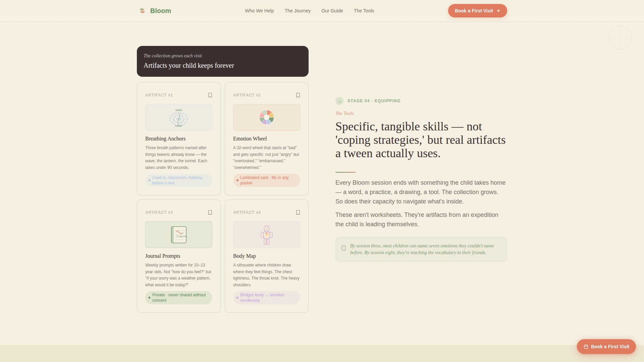644x362 pixels.
Task: Click the ARTIFACT #4 label
Action: [247, 213]
